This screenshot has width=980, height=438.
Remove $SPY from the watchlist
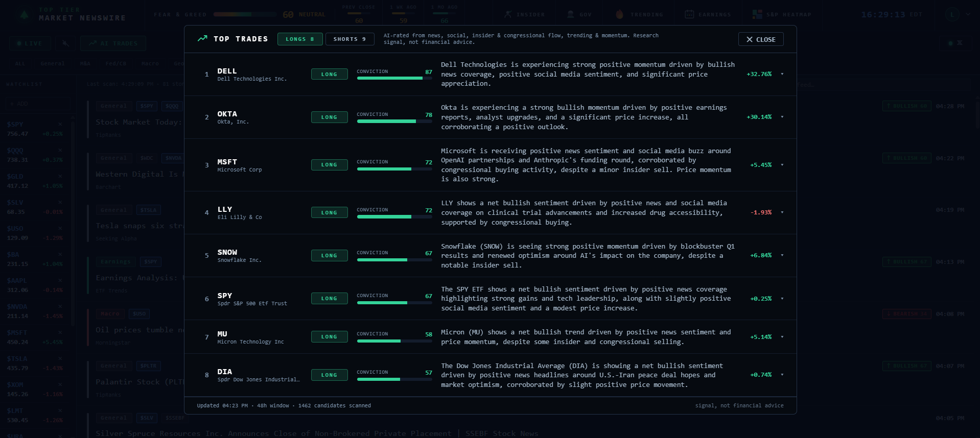point(60,124)
